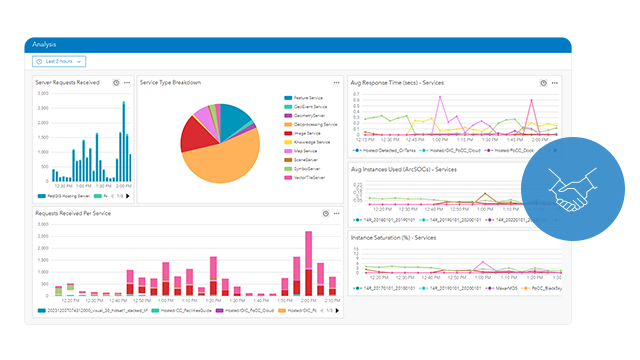Go to next legend page in Server Requests Received
The image size is (640, 360).
pyautogui.click(x=128, y=196)
